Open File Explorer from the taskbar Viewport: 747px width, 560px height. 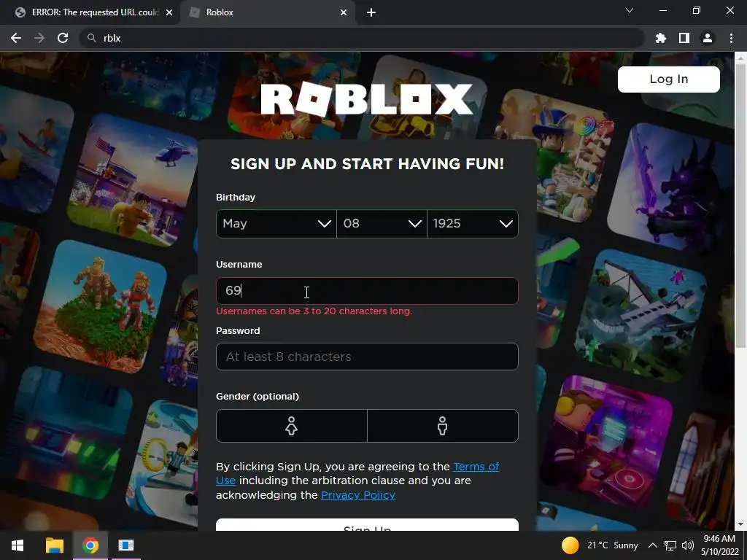pyautogui.click(x=54, y=545)
